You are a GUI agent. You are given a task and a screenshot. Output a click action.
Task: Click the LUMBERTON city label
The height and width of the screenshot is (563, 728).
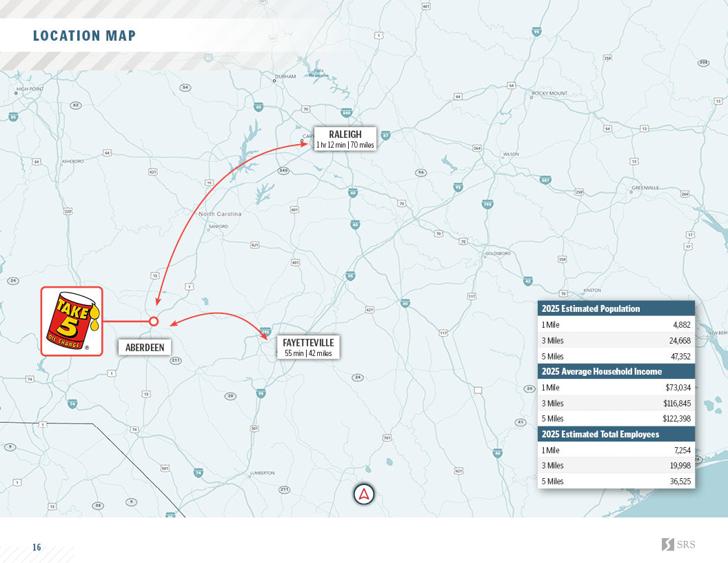(x=263, y=473)
